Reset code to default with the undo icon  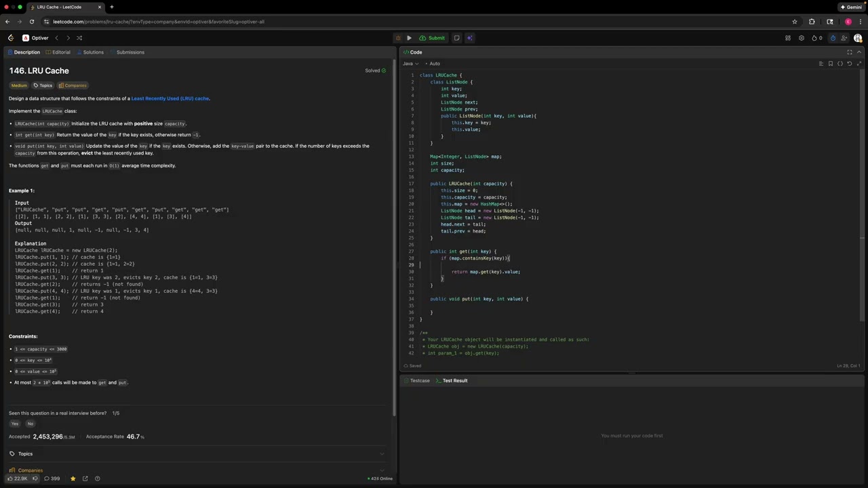[x=850, y=64]
